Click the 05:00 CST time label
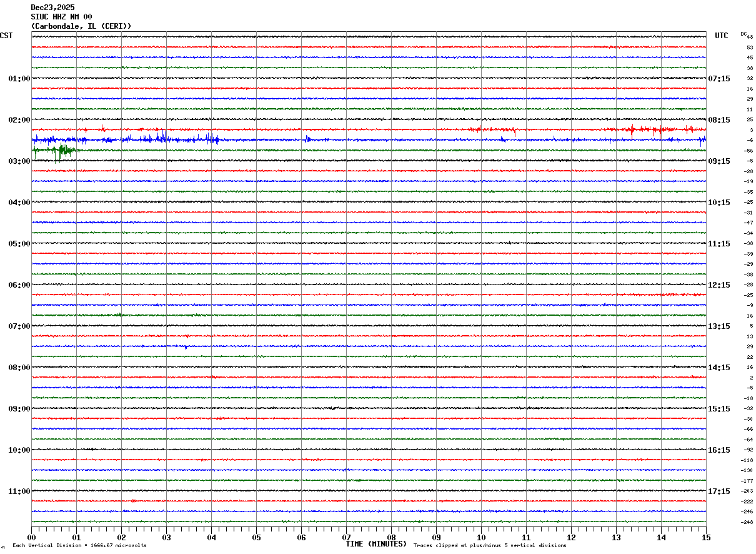 19,244
